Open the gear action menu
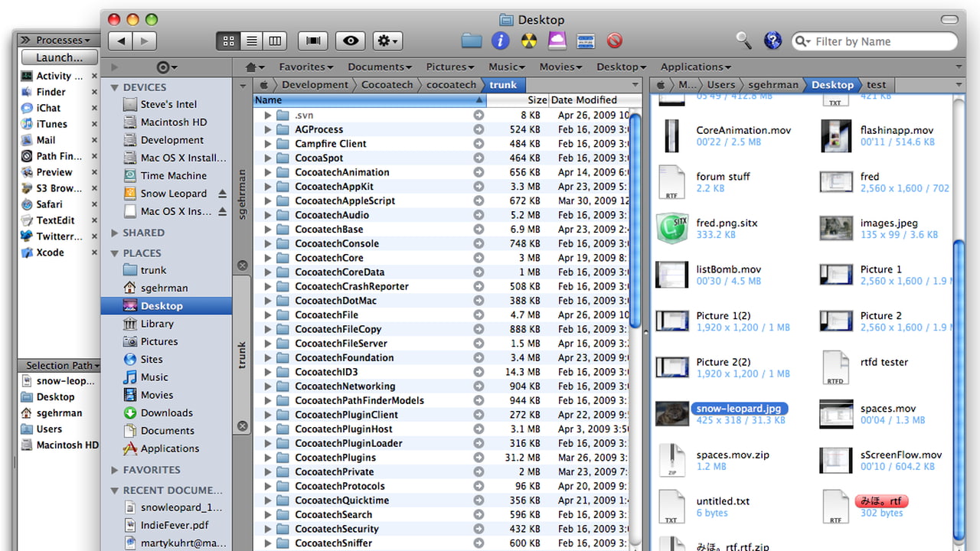980x551 pixels. (x=388, y=41)
